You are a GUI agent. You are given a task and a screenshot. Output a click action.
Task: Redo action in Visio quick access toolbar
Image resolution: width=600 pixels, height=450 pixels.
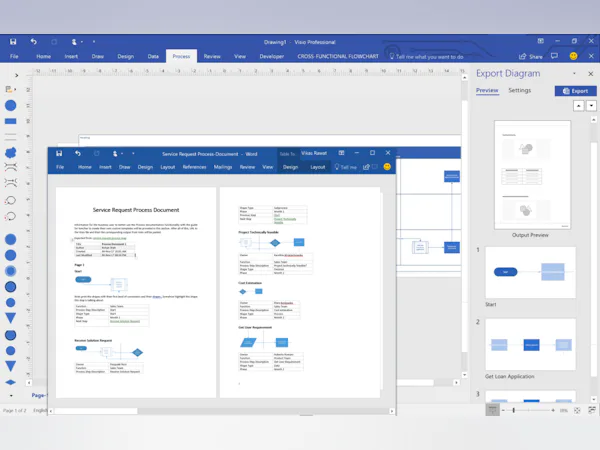click(x=54, y=42)
